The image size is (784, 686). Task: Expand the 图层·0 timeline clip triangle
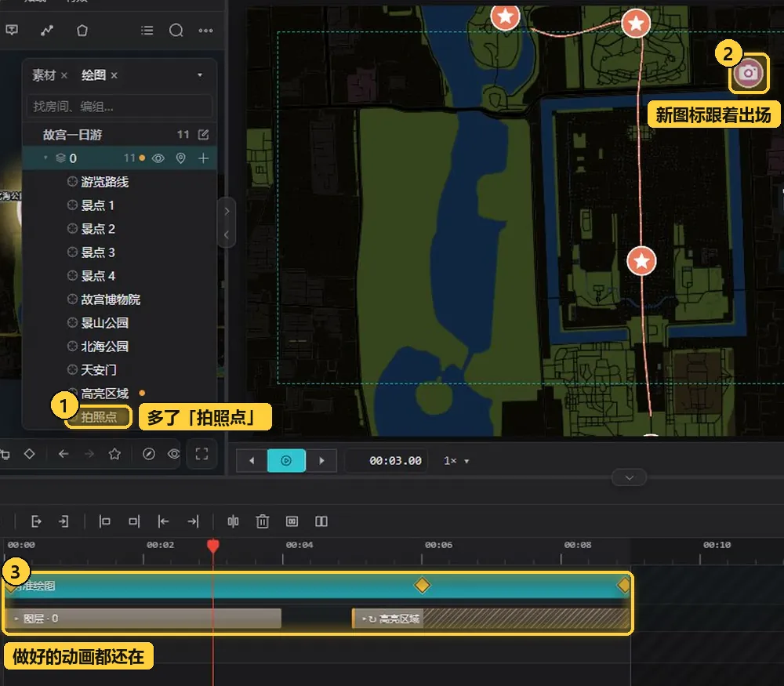coord(16,619)
